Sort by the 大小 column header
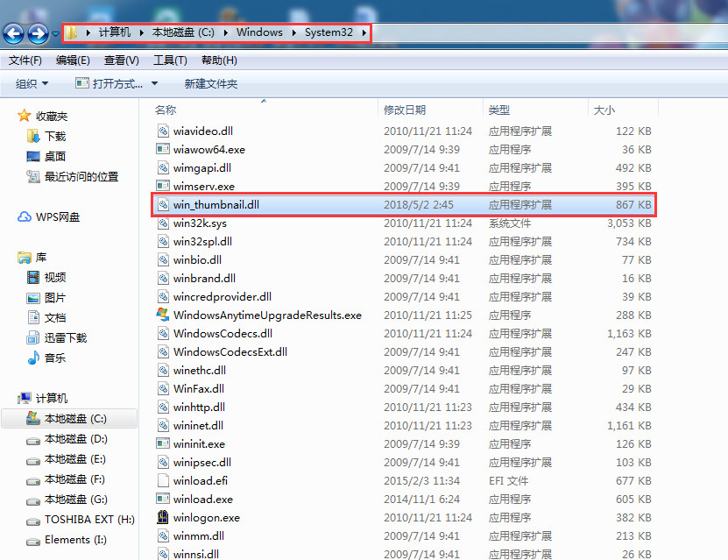The image size is (728, 560). point(604,110)
